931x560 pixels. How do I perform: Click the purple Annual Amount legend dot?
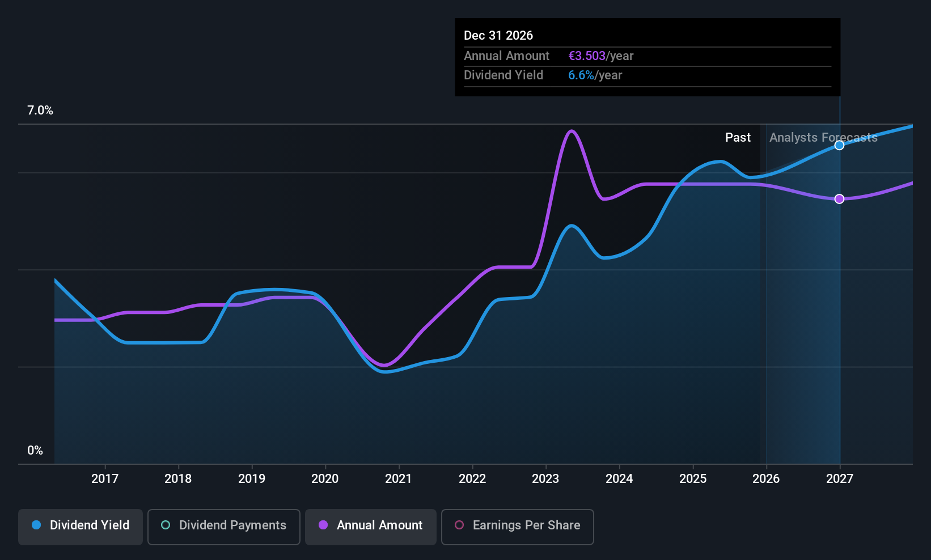[323, 525]
